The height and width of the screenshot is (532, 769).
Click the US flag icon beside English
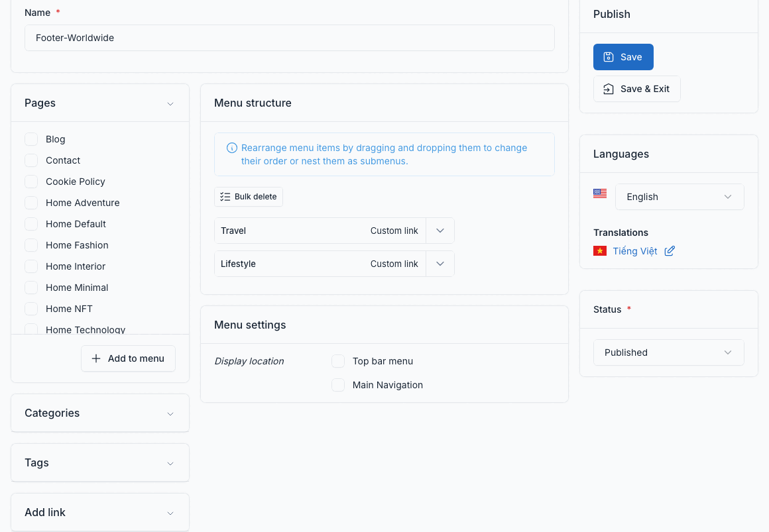pos(600,193)
